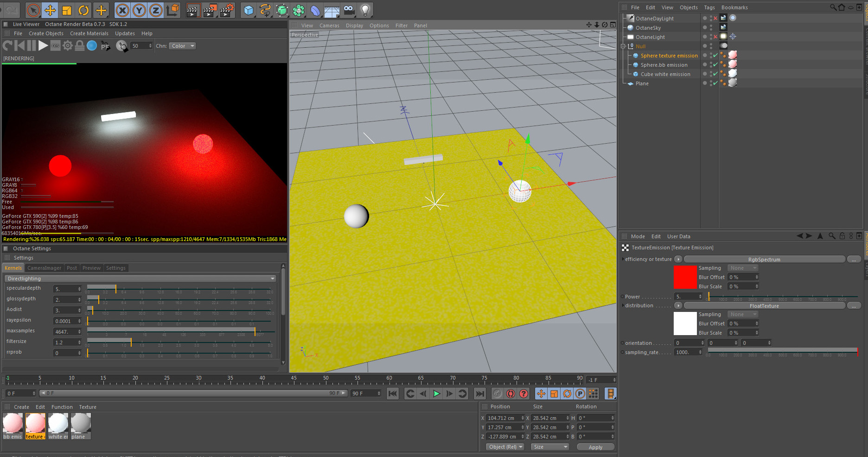Open the Directlighting kernel dropdown
868x457 pixels.
pyautogui.click(x=140, y=279)
